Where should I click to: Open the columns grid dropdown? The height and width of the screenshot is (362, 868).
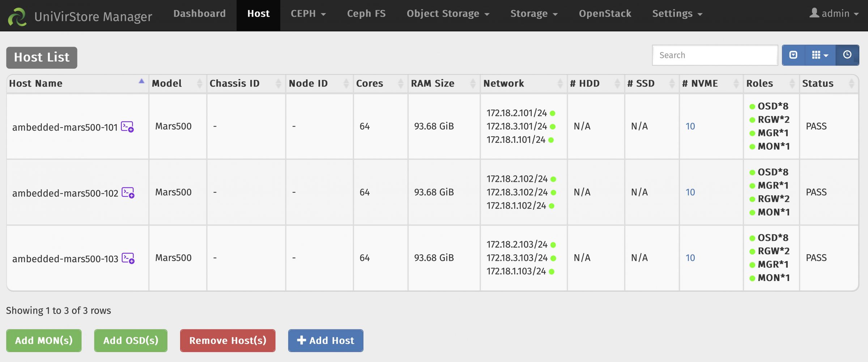click(820, 55)
